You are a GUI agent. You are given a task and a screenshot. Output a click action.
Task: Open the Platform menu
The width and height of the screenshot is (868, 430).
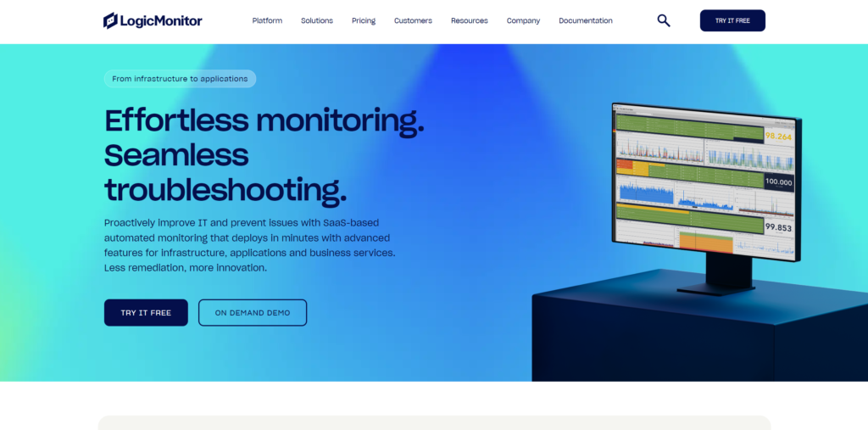click(267, 20)
